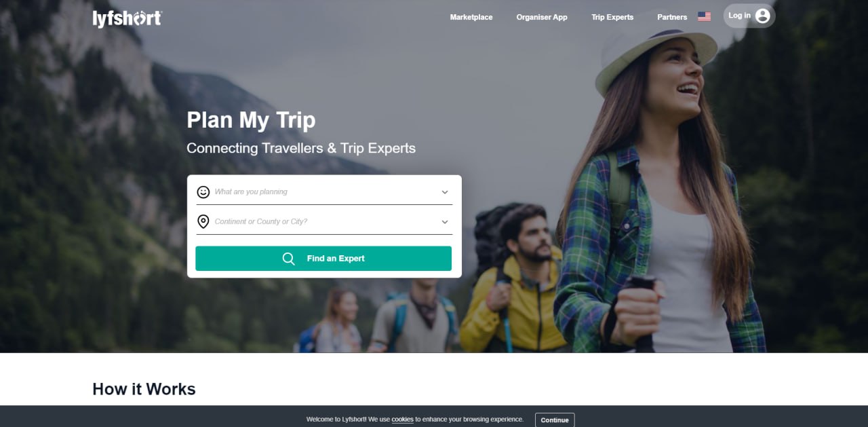
Task: Click the user profile avatar icon
Action: pos(763,16)
